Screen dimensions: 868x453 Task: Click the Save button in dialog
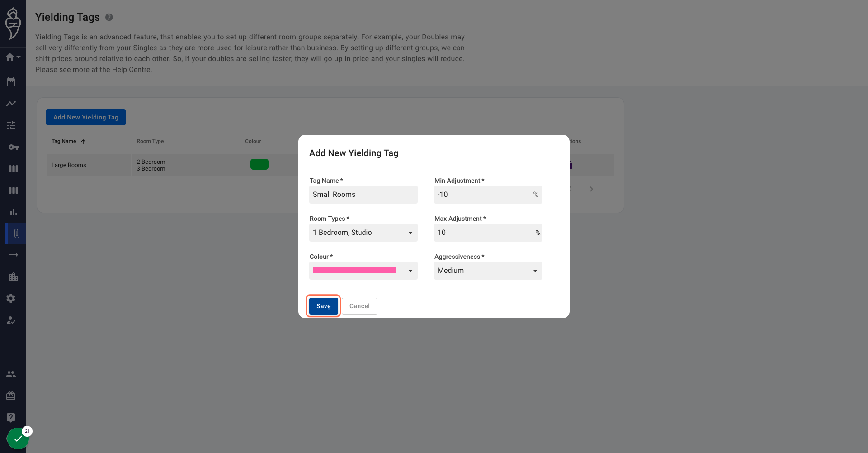pyautogui.click(x=323, y=306)
